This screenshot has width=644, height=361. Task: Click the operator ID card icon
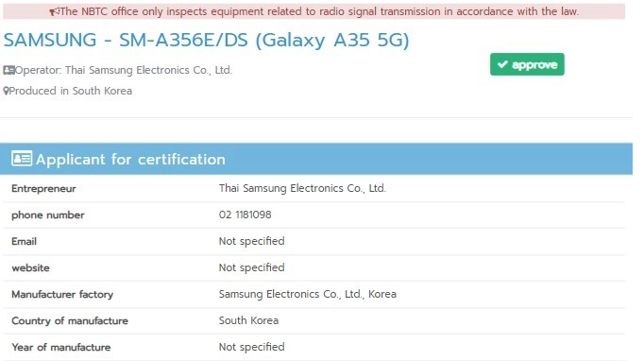click(x=8, y=70)
